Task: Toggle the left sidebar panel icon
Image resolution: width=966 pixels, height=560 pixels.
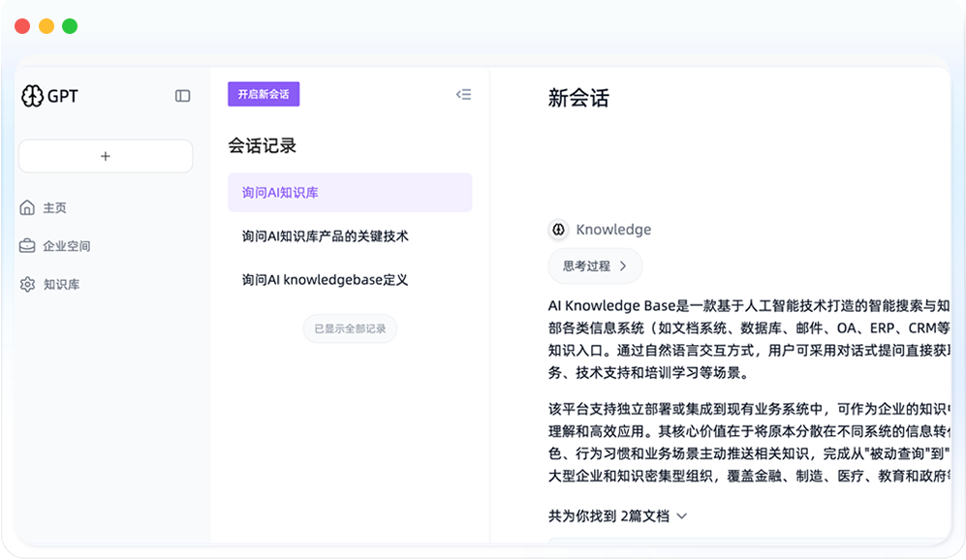Action: 182,96
